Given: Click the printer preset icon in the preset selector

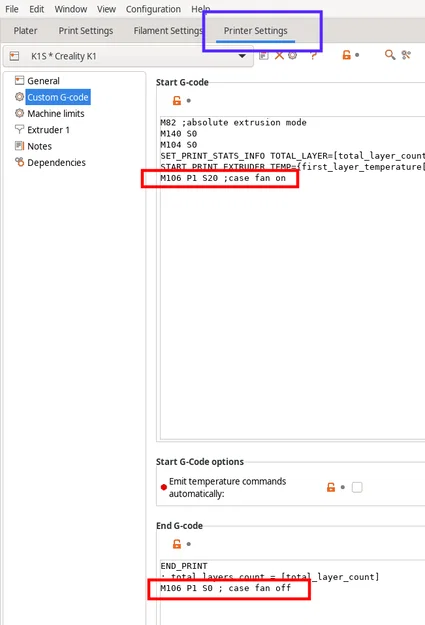Looking at the screenshot, I should tap(14, 56).
